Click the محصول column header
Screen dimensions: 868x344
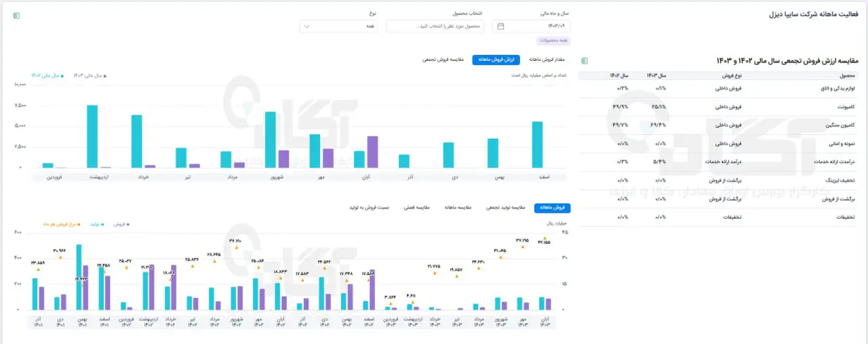pyautogui.click(x=847, y=75)
